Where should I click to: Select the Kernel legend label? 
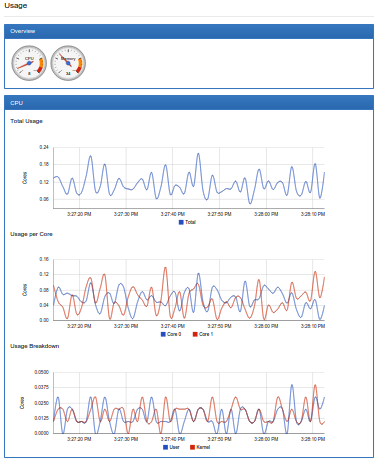click(x=203, y=447)
